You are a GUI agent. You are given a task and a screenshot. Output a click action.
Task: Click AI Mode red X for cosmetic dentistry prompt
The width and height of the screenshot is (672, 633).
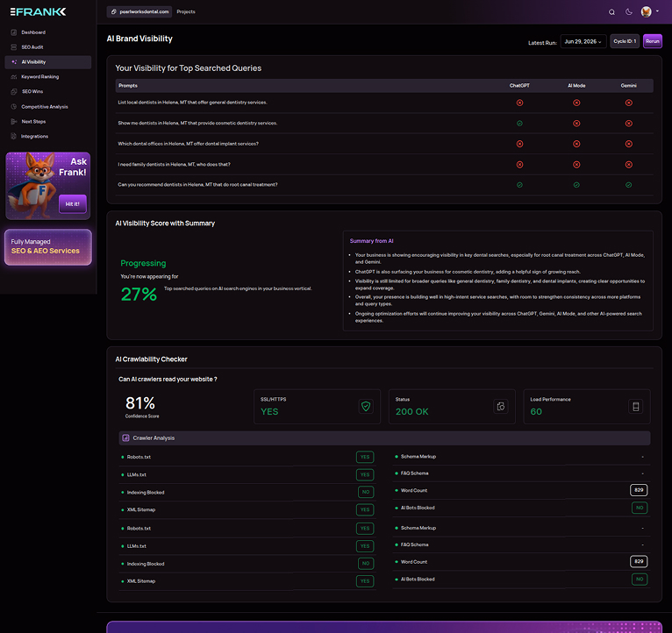(x=576, y=124)
